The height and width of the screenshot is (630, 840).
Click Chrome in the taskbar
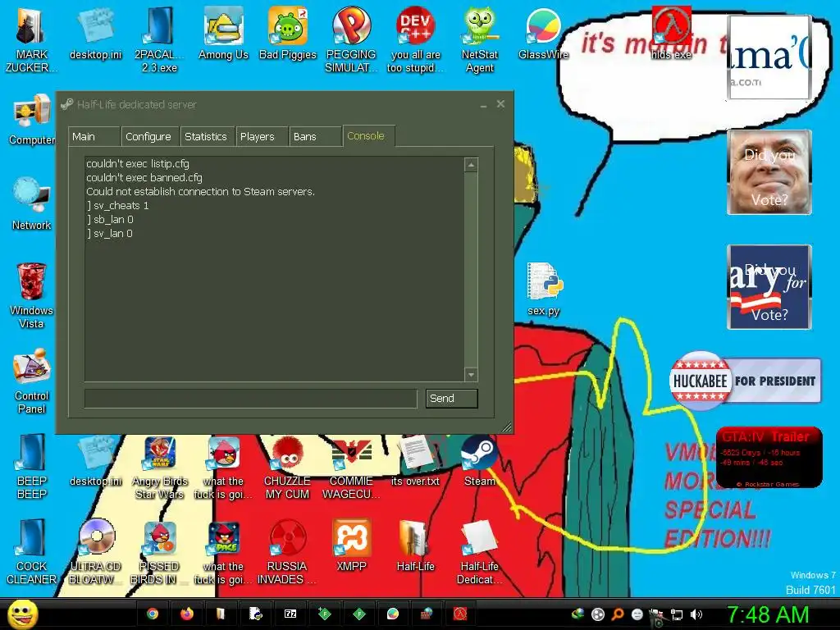[153, 614]
